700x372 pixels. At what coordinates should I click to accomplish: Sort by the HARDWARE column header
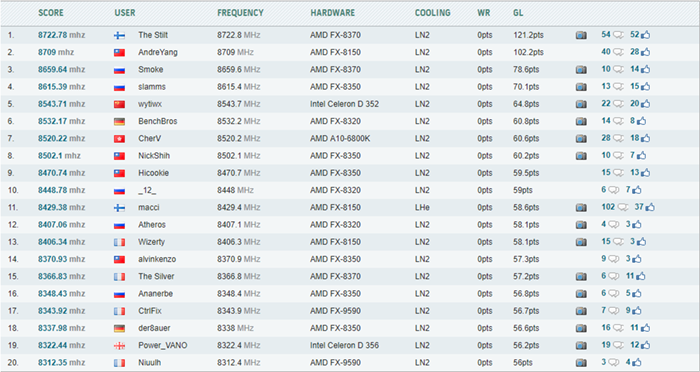(333, 13)
